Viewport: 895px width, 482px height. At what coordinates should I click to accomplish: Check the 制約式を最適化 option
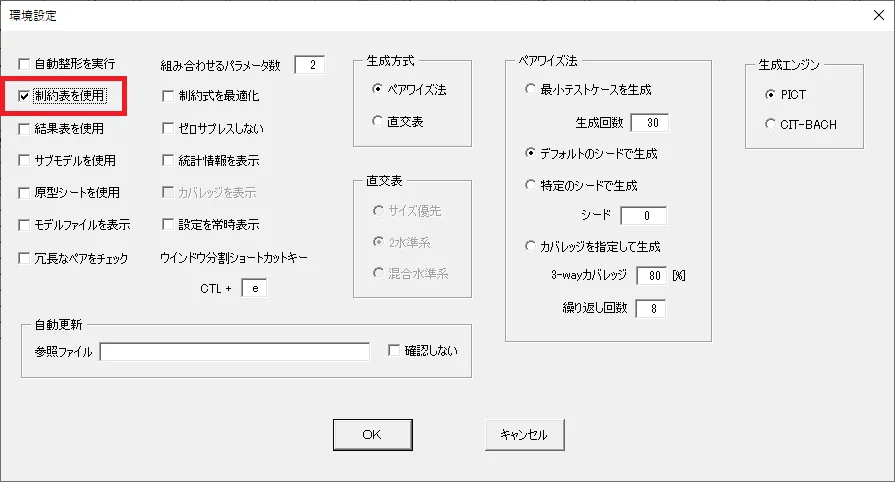tap(168, 96)
